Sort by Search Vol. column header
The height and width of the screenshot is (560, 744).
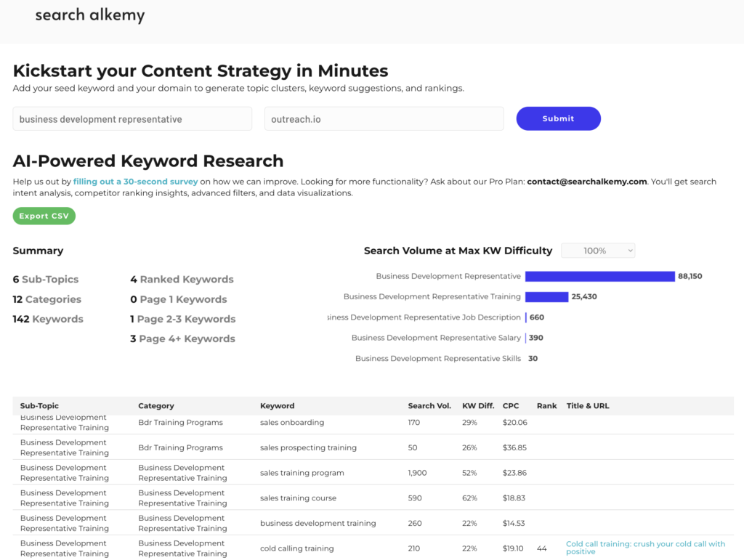[x=429, y=406]
